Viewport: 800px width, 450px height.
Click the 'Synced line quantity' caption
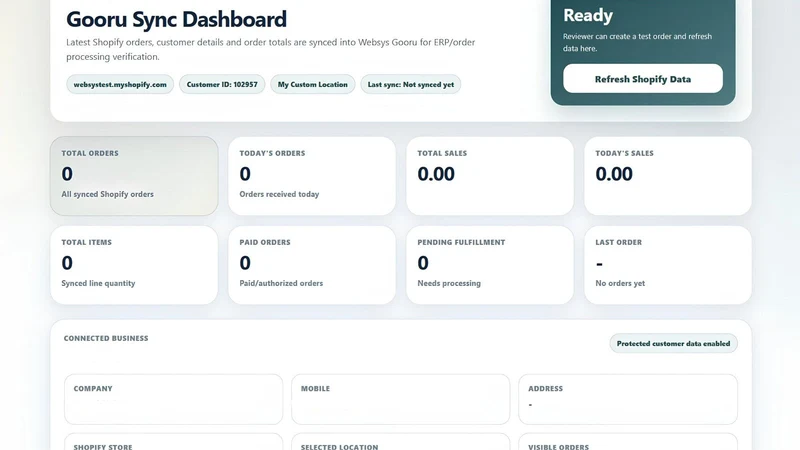point(98,283)
